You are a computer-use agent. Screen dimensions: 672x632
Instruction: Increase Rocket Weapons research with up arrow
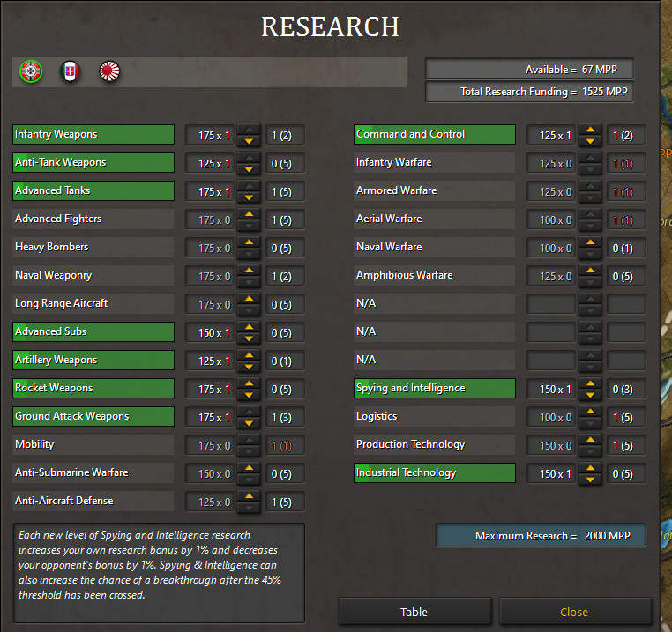pyautogui.click(x=249, y=383)
